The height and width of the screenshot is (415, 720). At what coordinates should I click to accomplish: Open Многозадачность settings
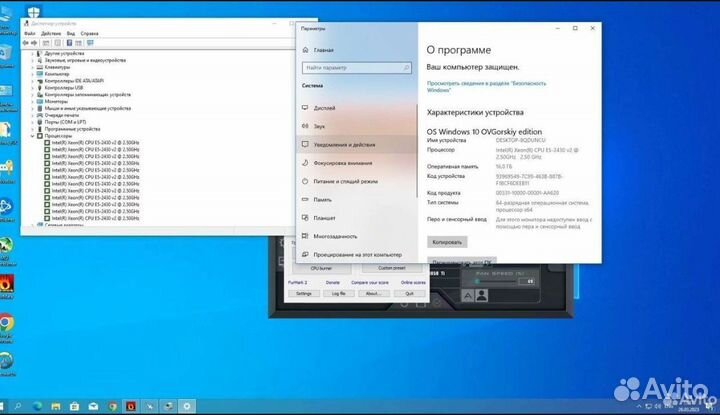tap(335, 236)
